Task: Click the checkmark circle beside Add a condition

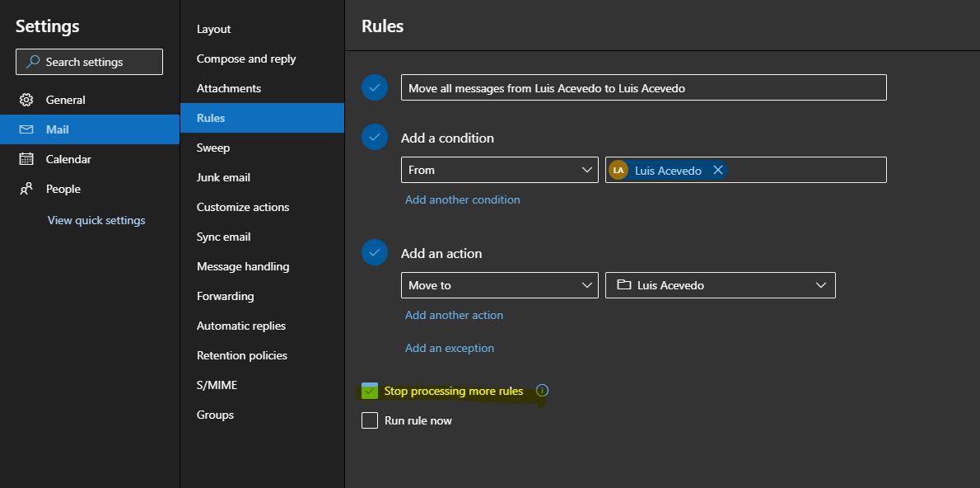Action: (375, 137)
